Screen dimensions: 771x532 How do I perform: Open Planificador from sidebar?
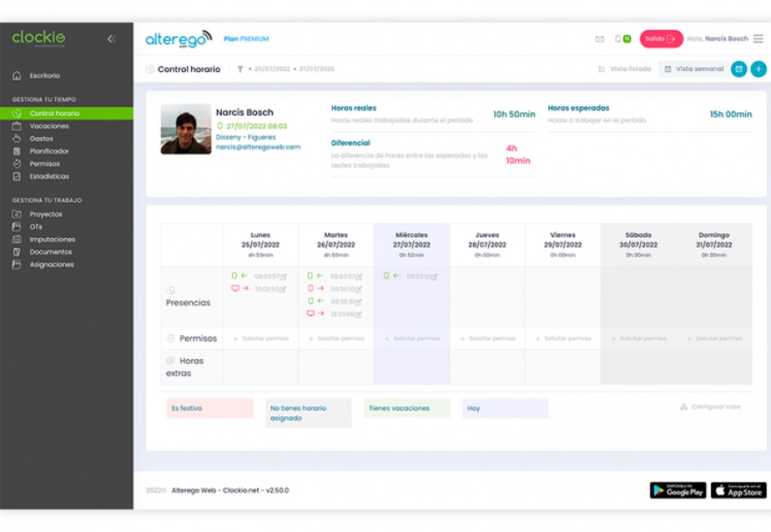49,151
